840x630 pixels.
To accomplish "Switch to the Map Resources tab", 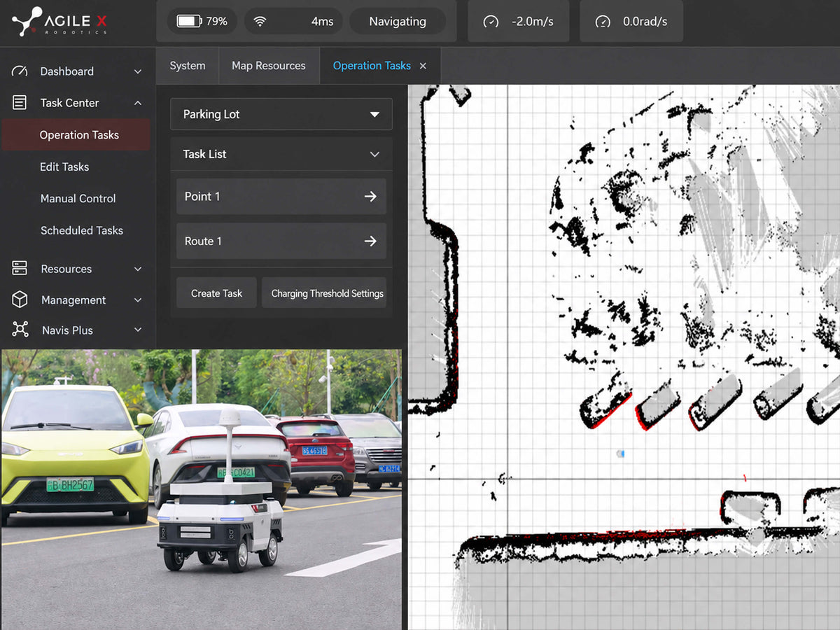I will point(269,66).
